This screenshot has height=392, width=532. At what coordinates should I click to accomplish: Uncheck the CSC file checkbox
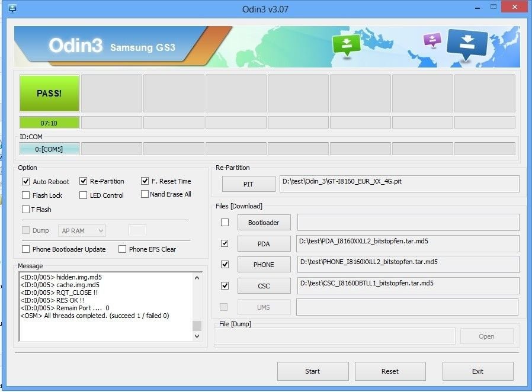(225, 286)
